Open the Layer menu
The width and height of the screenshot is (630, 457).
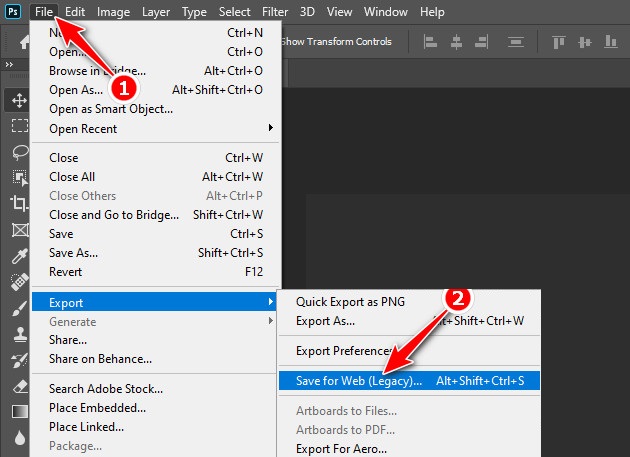point(156,12)
